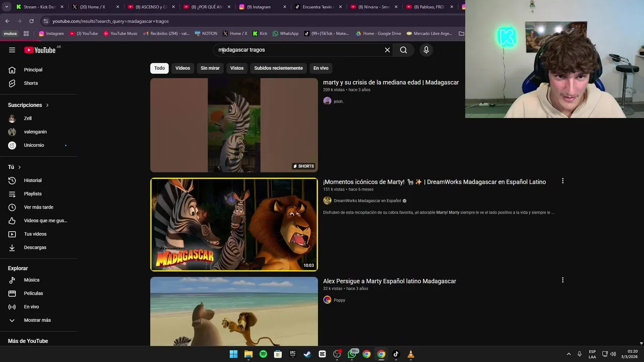The width and height of the screenshot is (644, 362).
Task: Open options menu for Momentos icónicos video
Action: pyautogui.click(x=562, y=181)
